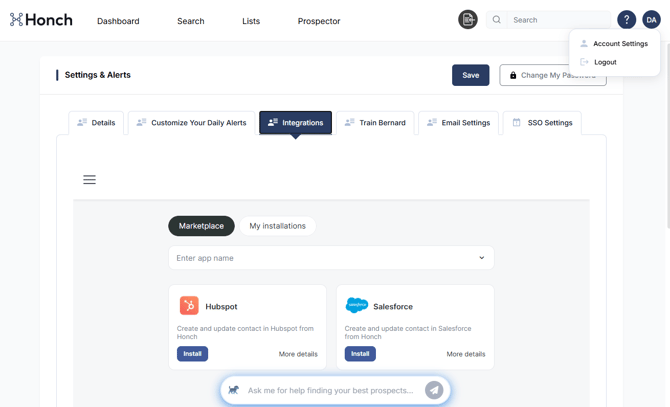Open the document icon in header
The image size is (670, 407).
tap(467, 20)
